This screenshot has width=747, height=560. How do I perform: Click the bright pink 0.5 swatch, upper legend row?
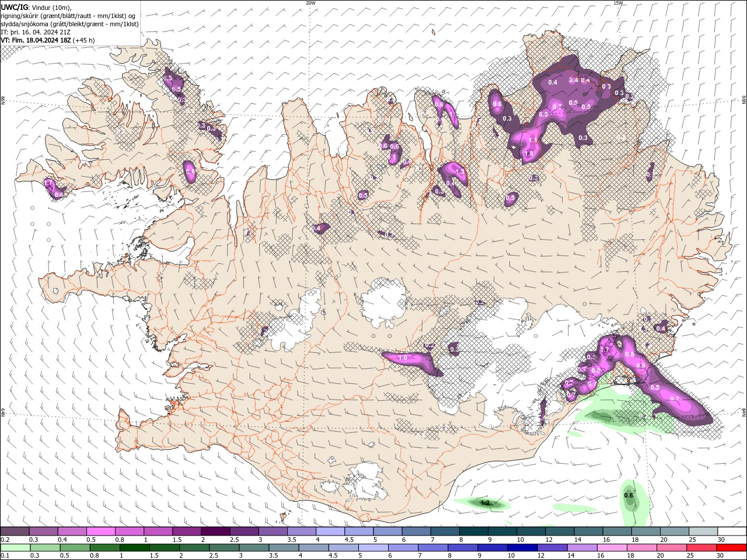[x=100, y=531]
